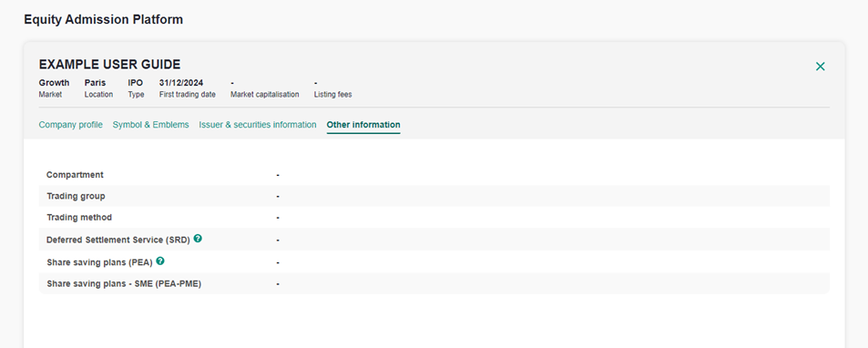Screen dimensions: 868x348
Task: Switch to the Symbol & Emblems tab
Action: (x=150, y=125)
